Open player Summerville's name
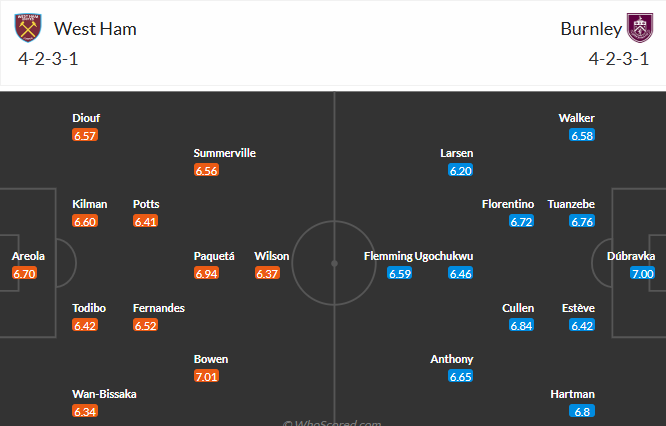Viewport: 666px width, 426px height. [x=225, y=153]
